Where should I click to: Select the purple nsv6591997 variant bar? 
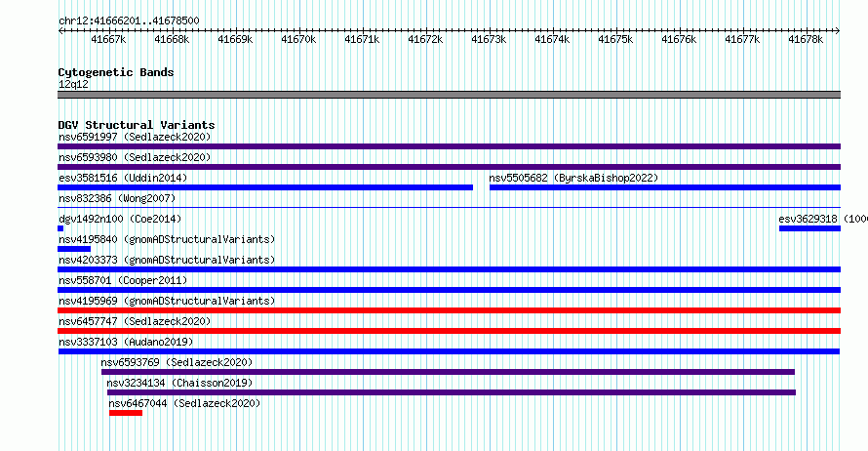click(x=449, y=146)
